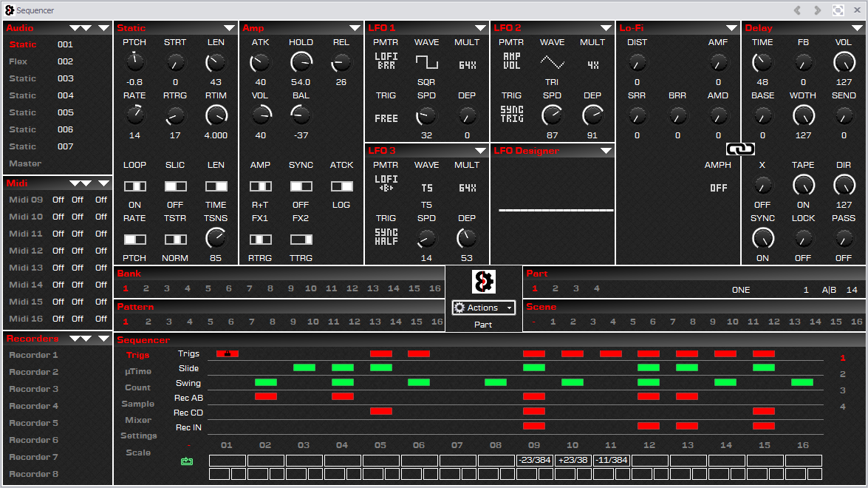Select Recorder 3 in the Recorders list

[33, 389]
